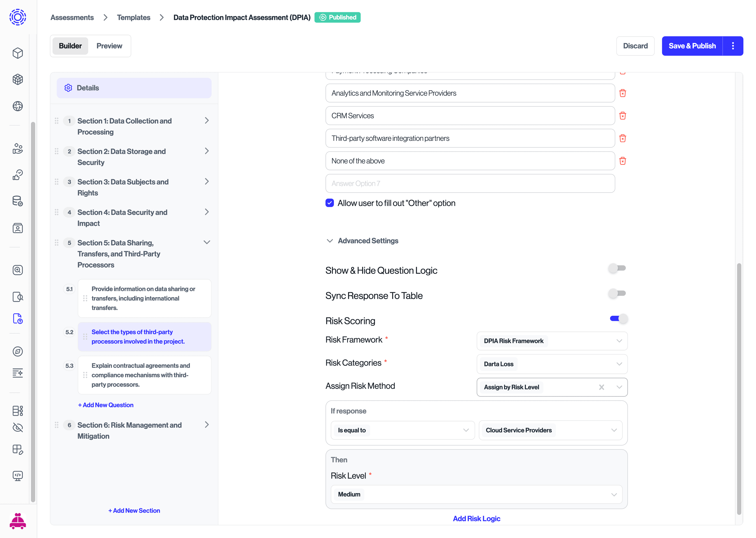Uncheck Allow user to fill out Other option
The height and width of the screenshot is (538, 756).
330,203
